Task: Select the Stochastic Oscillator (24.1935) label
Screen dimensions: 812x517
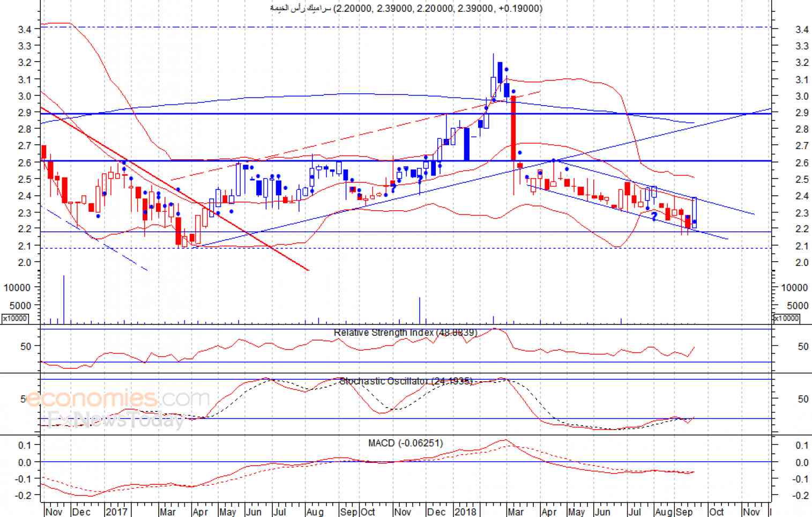Action: [x=406, y=381]
